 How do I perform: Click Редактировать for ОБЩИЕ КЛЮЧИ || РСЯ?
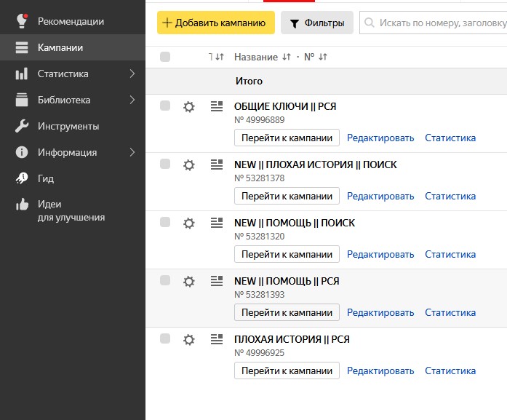[x=380, y=138]
